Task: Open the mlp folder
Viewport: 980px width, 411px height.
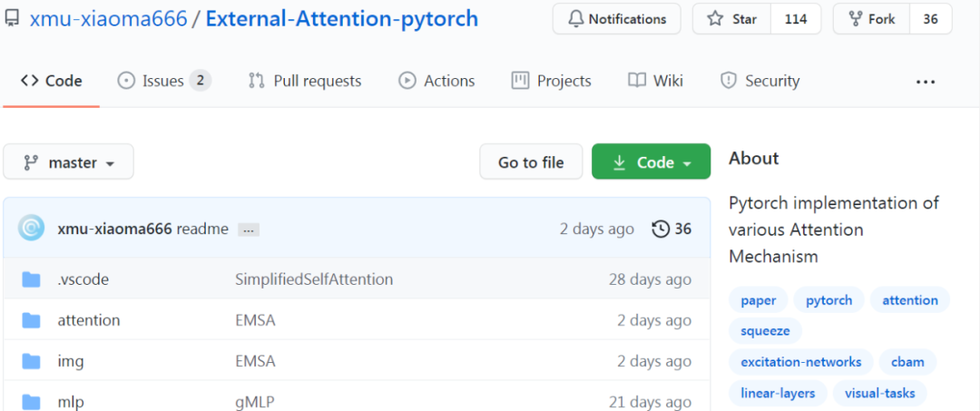Action: (x=71, y=402)
